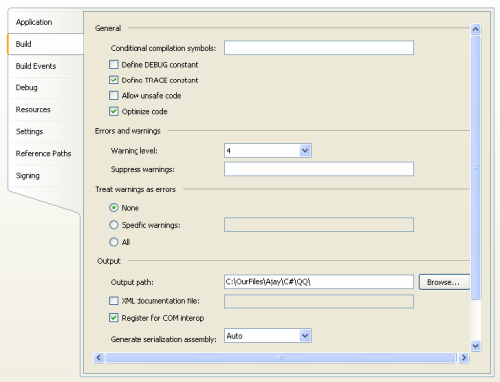Click the horizontal scrollbar right arrow
This screenshot has height=382, width=500.
click(x=464, y=358)
